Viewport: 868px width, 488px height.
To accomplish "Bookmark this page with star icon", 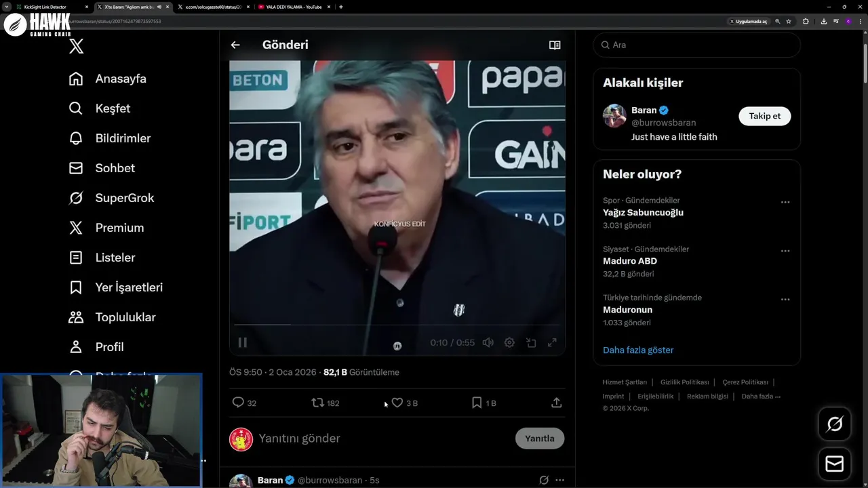I will pyautogui.click(x=789, y=21).
